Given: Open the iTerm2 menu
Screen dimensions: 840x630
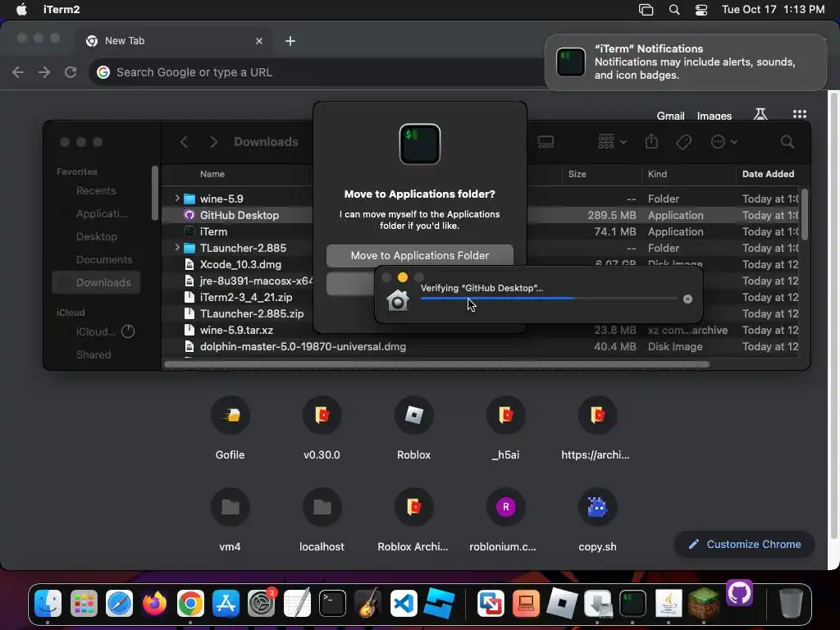Looking at the screenshot, I should coord(62,10).
